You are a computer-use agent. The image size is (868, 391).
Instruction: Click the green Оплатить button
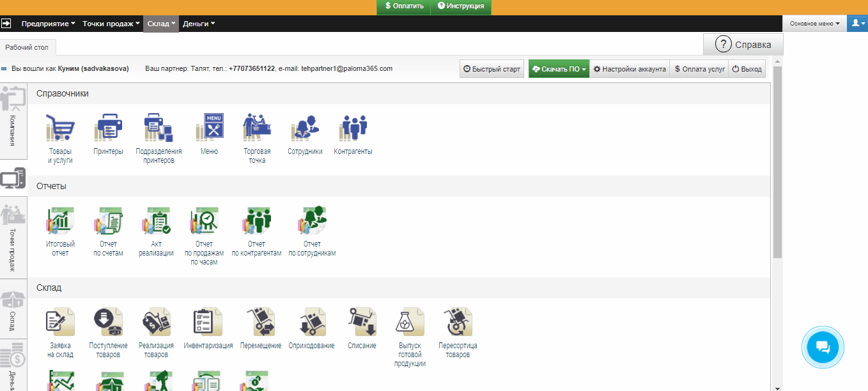(404, 6)
